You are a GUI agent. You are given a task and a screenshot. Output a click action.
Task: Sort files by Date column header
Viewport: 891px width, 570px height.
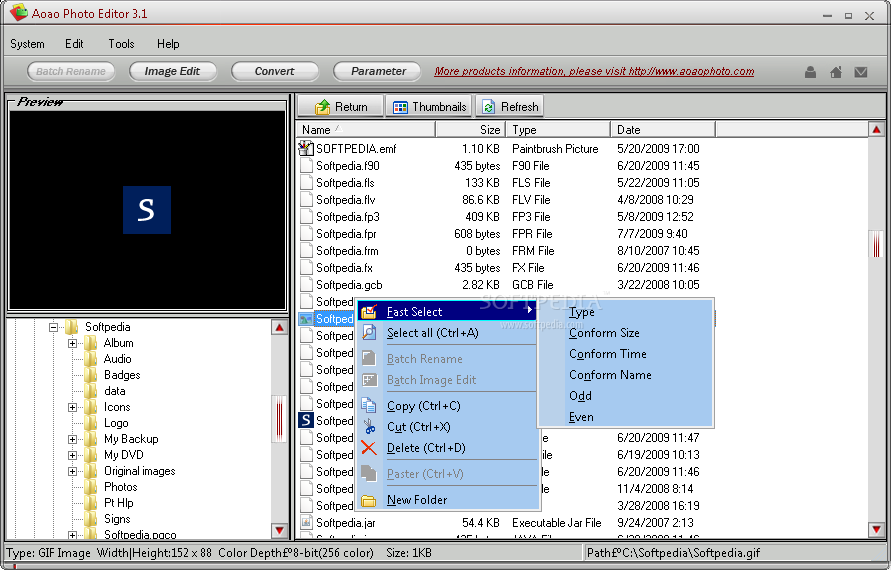point(663,130)
